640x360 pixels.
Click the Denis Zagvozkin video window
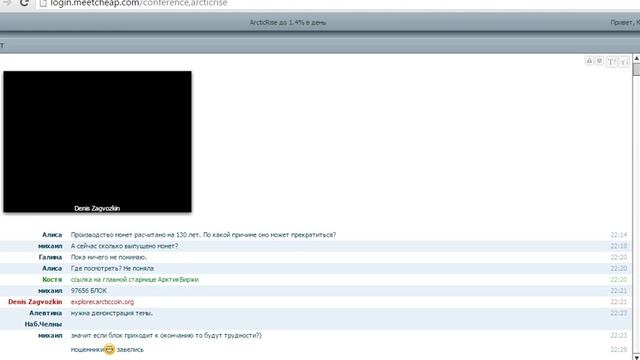tap(98, 142)
